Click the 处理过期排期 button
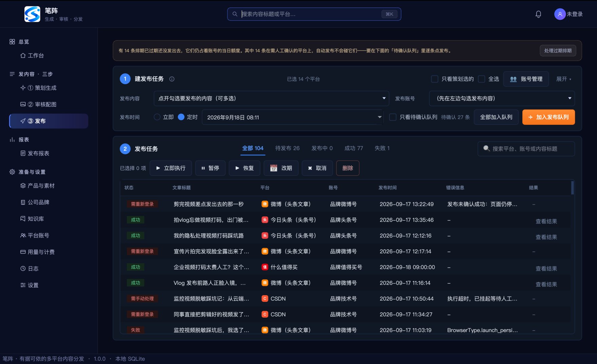The image size is (597, 364). [x=558, y=51]
